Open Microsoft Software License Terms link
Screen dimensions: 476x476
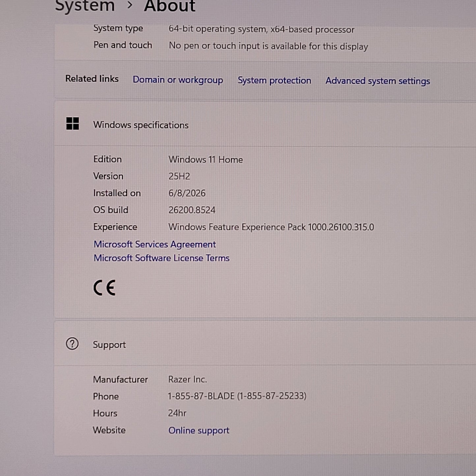[x=162, y=258]
